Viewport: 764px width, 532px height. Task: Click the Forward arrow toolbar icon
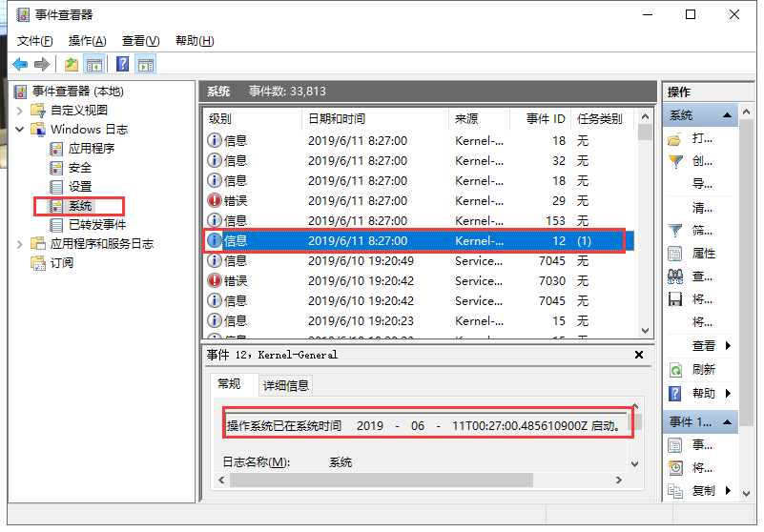coord(42,64)
